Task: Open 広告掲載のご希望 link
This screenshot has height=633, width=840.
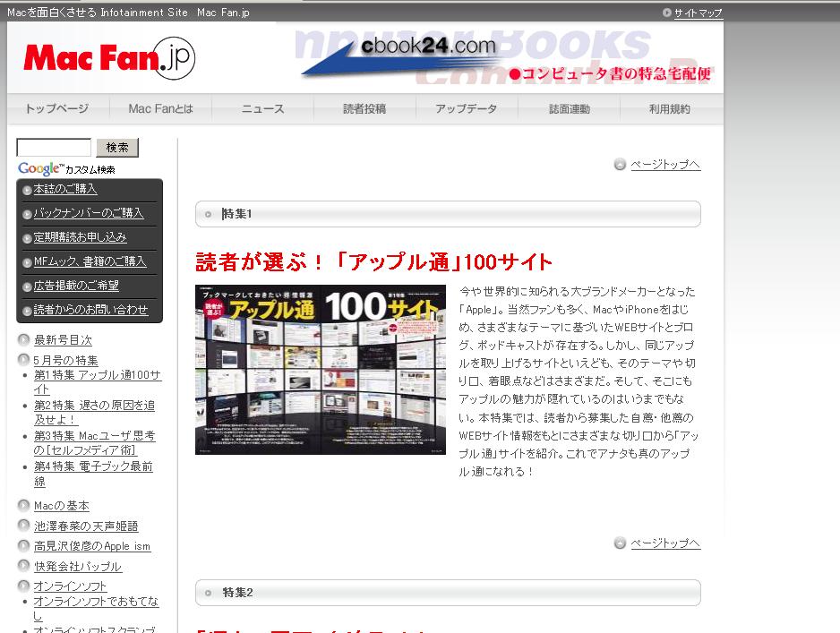Action: [x=76, y=286]
